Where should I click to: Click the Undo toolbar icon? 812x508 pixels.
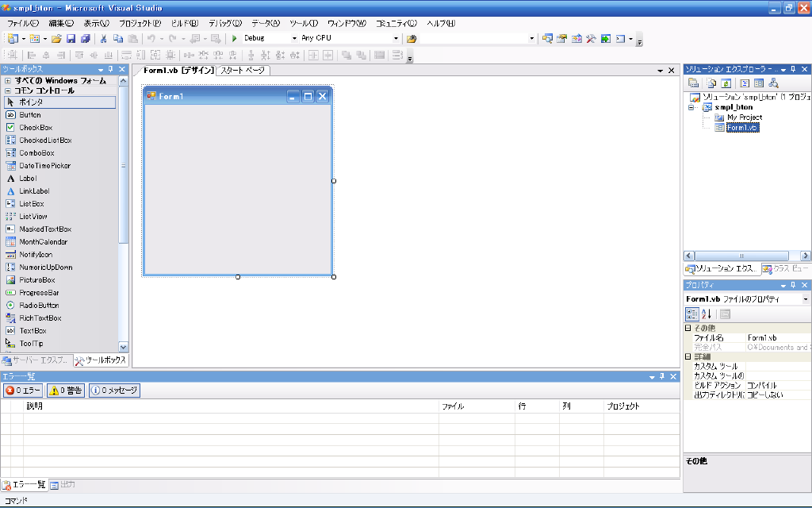151,38
